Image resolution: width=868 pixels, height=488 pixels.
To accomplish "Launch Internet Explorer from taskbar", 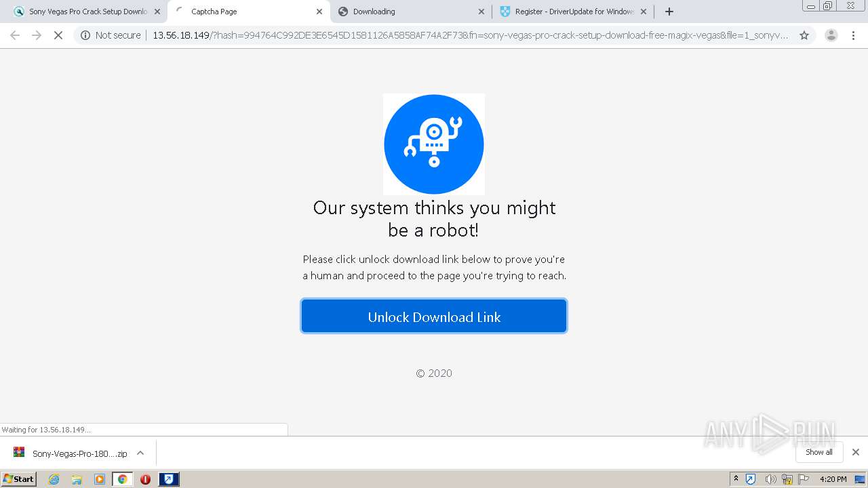I will pyautogui.click(x=54, y=479).
